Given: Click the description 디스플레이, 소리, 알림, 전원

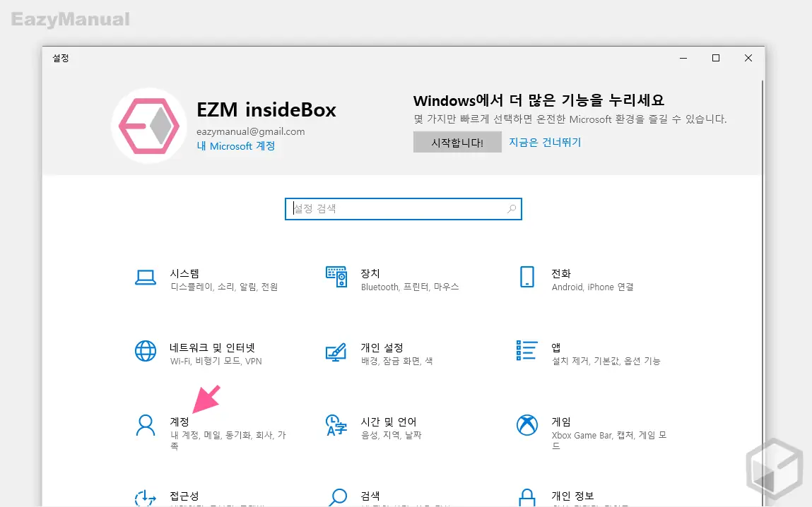Looking at the screenshot, I should 224,287.
